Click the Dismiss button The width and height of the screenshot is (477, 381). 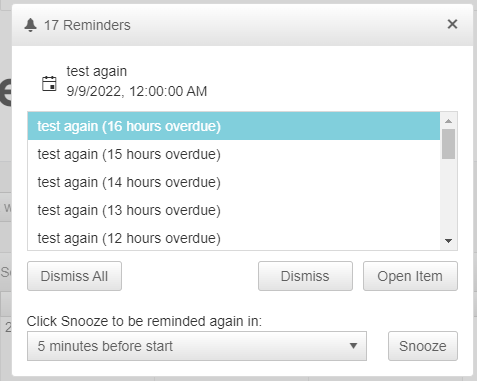pos(305,276)
